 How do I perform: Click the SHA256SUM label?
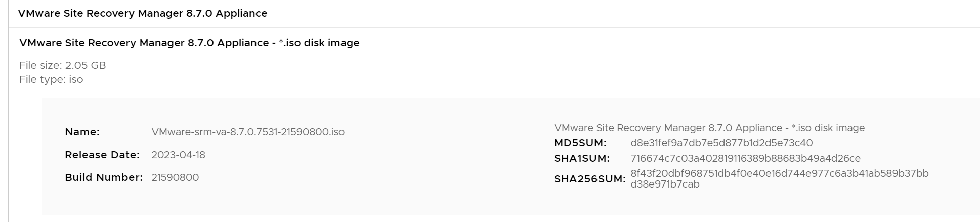coord(590,179)
